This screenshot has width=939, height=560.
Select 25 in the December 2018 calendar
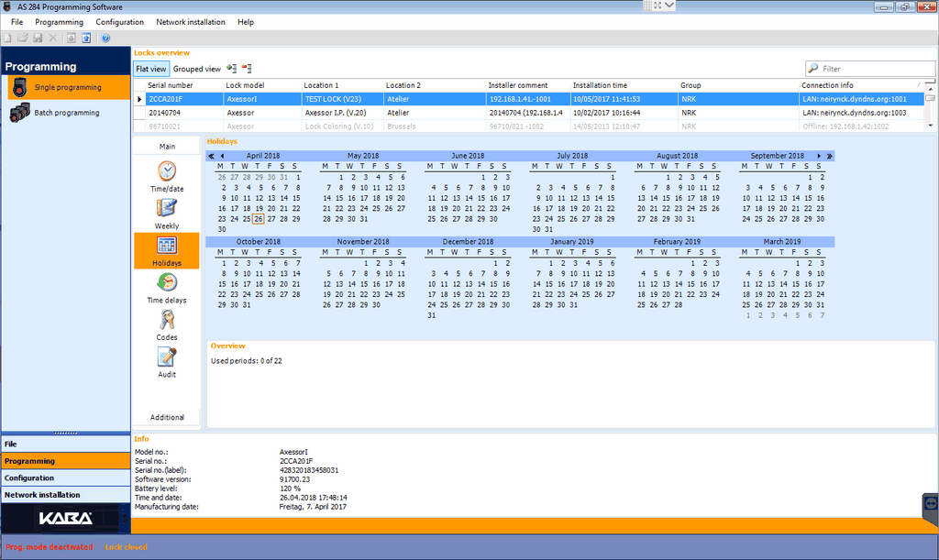click(x=445, y=304)
